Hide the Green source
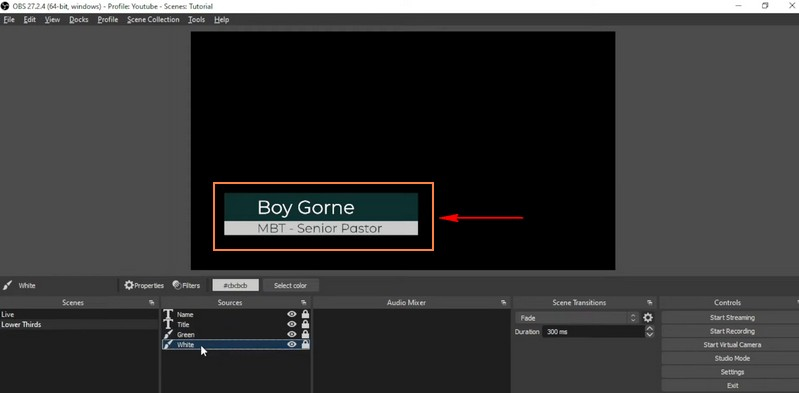The height and width of the screenshot is (393, 799). coord(291,334)
